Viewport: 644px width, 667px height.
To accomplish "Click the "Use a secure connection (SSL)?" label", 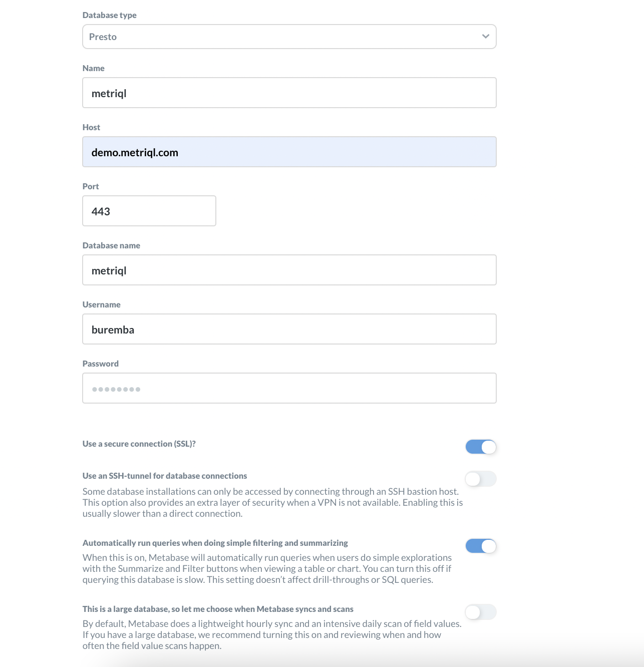I will [139, 444].
